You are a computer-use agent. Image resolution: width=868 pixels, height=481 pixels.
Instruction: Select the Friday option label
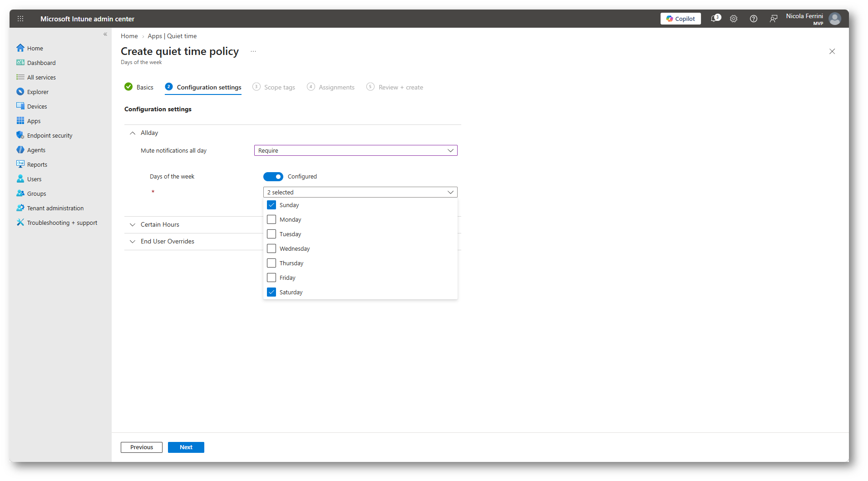(287, 278)
